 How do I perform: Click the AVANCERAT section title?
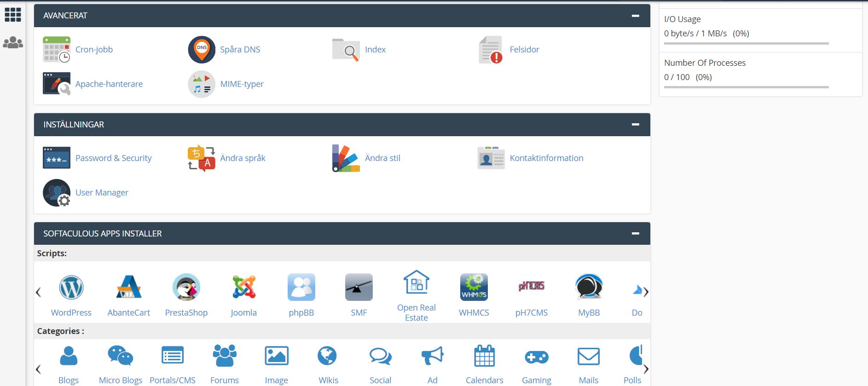(65, 16)
